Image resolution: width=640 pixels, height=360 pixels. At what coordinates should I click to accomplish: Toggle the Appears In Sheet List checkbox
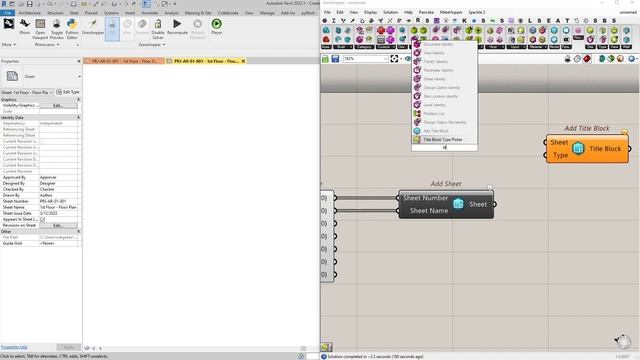[x=42, y=219]
